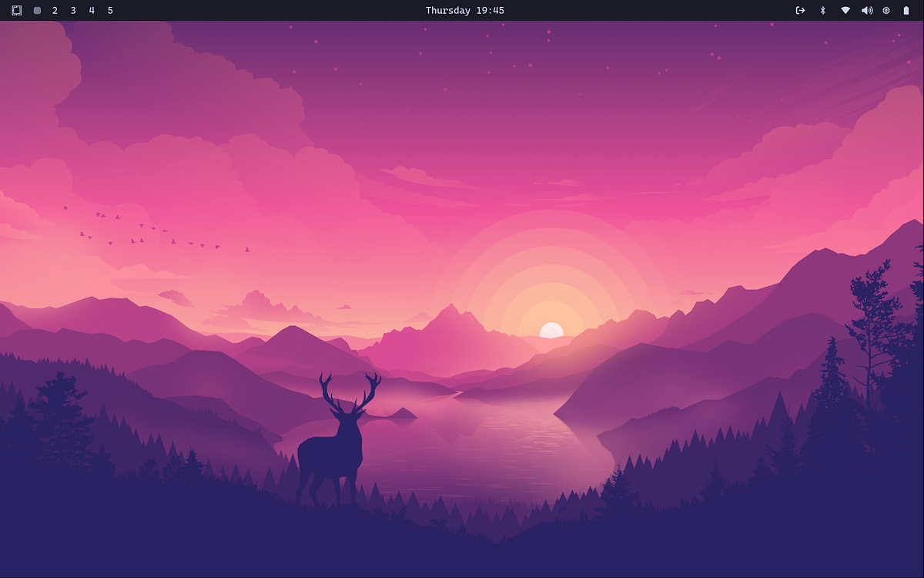This screenshot has width=924, height=578.
Task: Click the volume speaker icon
Action: pyautogui.click(x=866, y=11)
